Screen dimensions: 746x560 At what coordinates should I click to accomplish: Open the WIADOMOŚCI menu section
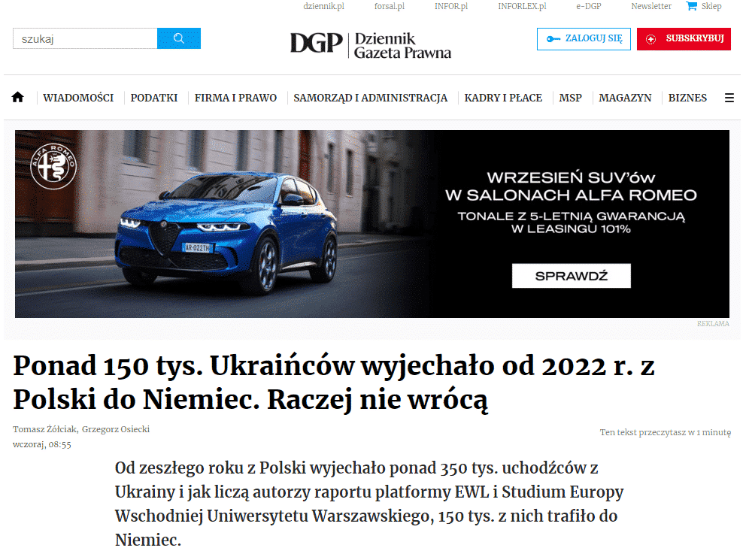pyautogui.click(x=78, y=98)
